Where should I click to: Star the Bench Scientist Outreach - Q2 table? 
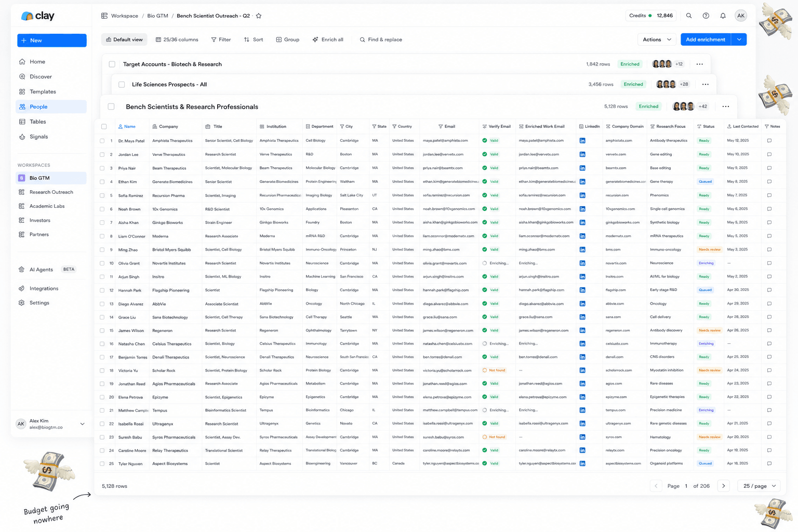tap(259, 16)
